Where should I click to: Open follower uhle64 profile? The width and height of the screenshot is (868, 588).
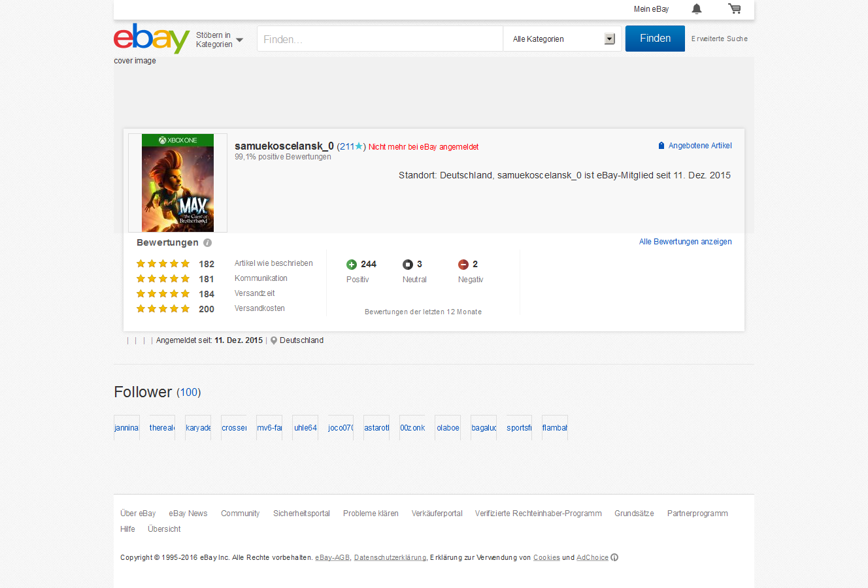tap(305, 428)
